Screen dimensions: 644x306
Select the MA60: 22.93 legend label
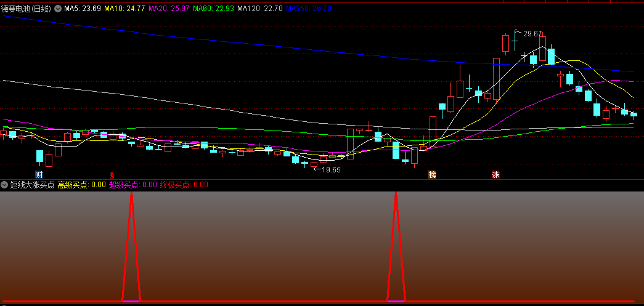pyautogui.click(x=213, y=8)
